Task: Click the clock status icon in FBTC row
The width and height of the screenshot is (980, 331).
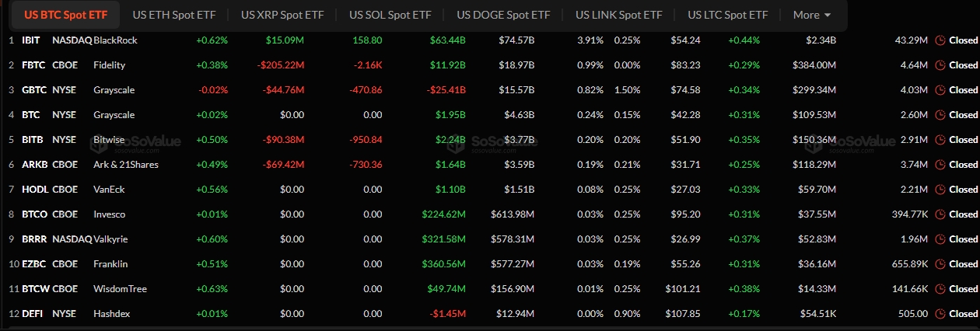Action: pos(940,65)
